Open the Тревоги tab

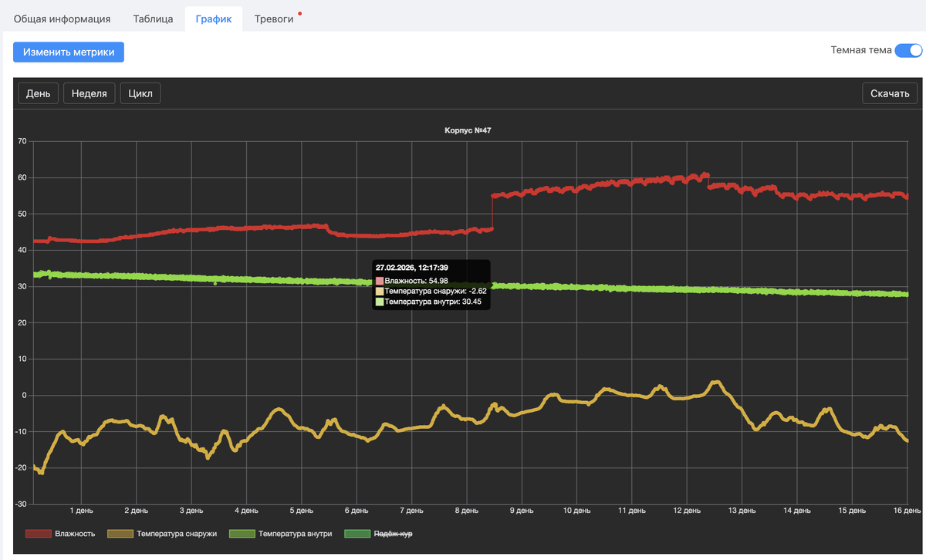pyautogui.click(x=274, y=19)
